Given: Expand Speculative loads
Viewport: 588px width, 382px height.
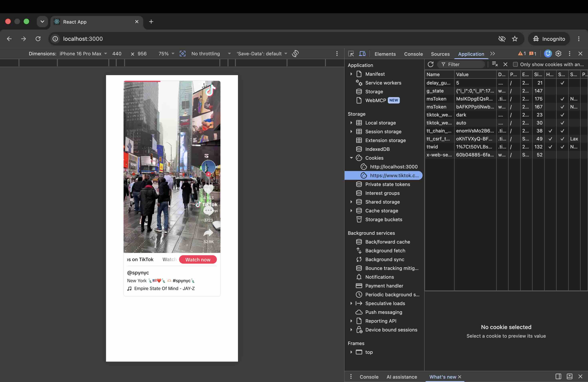Looking at the screenshot, I should point(351,303).
